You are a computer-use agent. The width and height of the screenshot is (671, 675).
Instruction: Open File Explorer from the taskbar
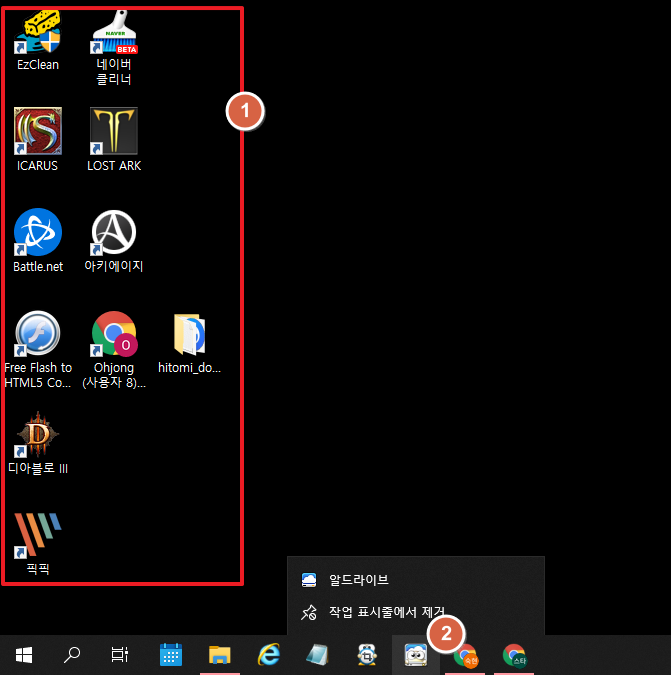[x=220, y=655]
